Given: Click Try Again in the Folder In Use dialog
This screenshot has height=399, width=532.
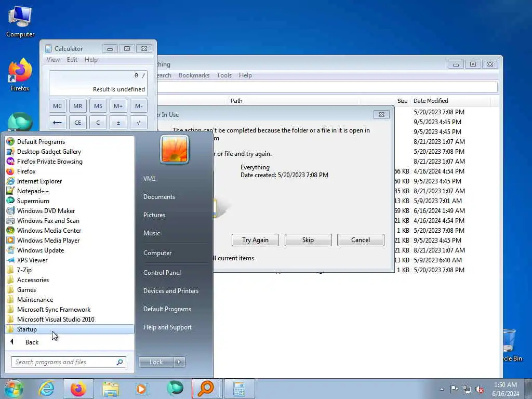Looking at the screenshot, I should click(x=255, y=240).
